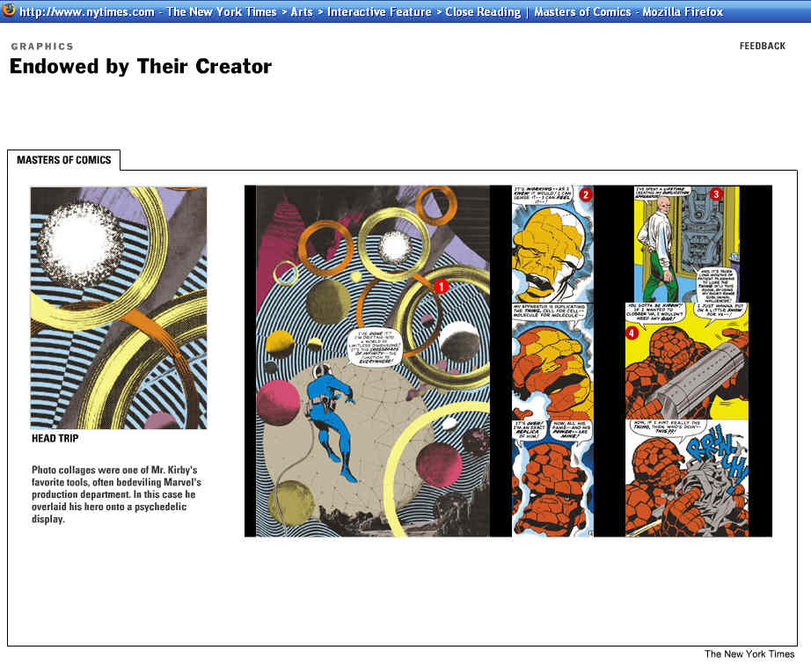Click the yellow Thing face panel
This screenshot has height=672, width=811.
tap(553, 245)
